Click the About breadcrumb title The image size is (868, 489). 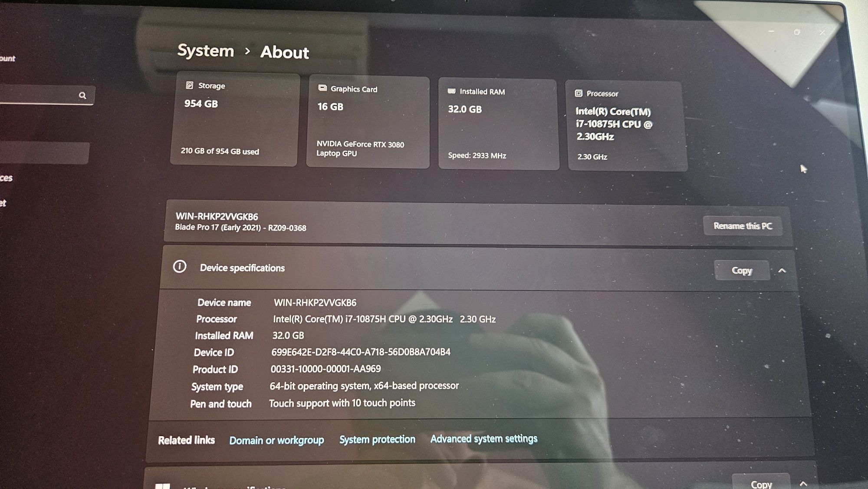285,52
